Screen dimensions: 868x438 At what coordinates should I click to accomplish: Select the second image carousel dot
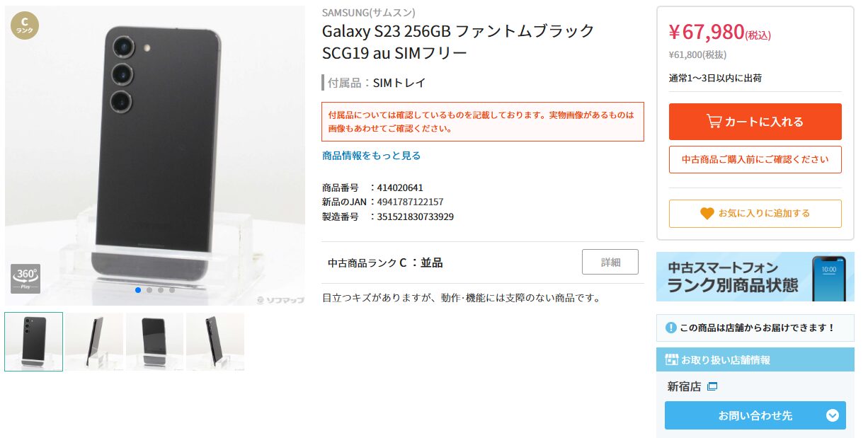(x=149, y=290)
